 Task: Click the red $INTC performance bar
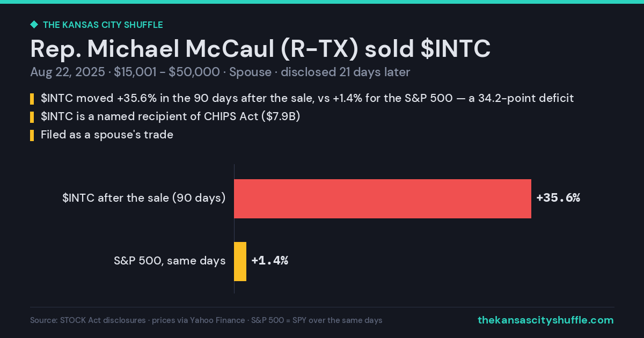tap(383, 199)
